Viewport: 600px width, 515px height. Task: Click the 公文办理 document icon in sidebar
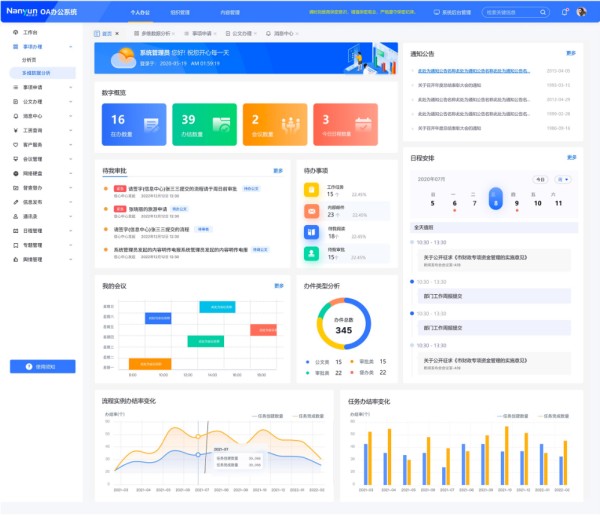16,102
